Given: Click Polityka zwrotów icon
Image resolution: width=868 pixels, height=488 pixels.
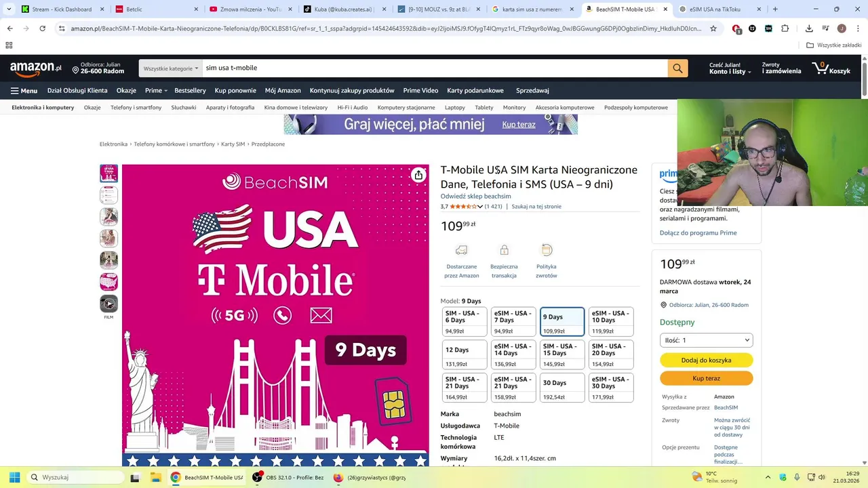Looking at the screenshot, I should click(547, 250).
